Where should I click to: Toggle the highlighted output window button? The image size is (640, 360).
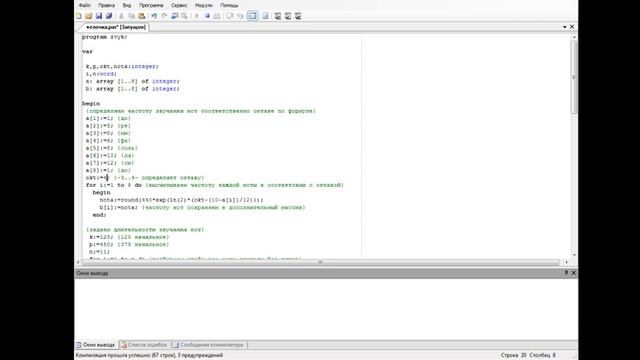[x=252, y=16]
